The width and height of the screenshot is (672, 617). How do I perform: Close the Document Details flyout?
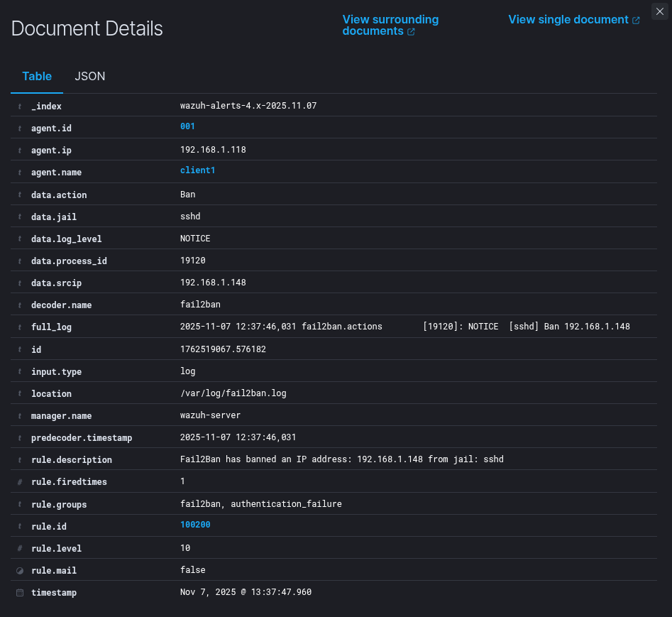tap(659, 11)
